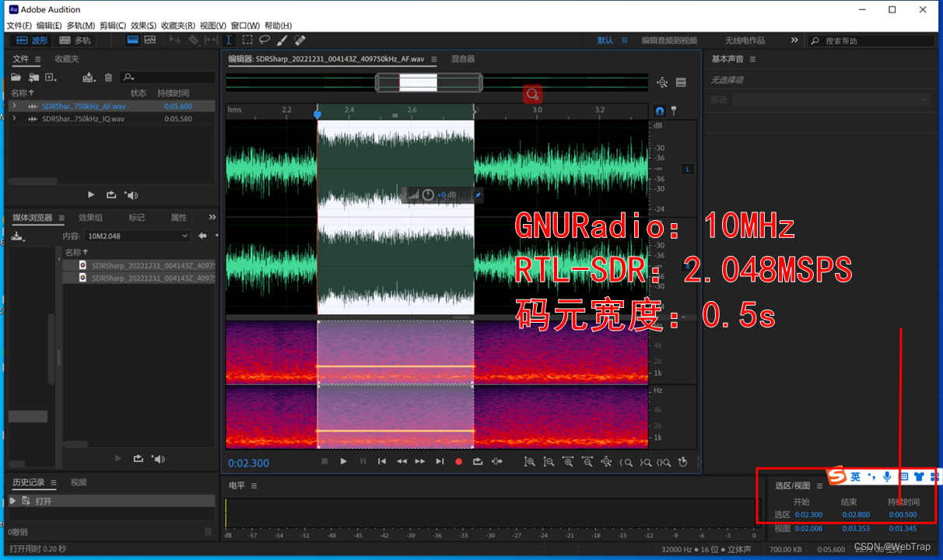
Task: Expand the SDRShar..750kHz_AF.wav file row
Action: 14,106
